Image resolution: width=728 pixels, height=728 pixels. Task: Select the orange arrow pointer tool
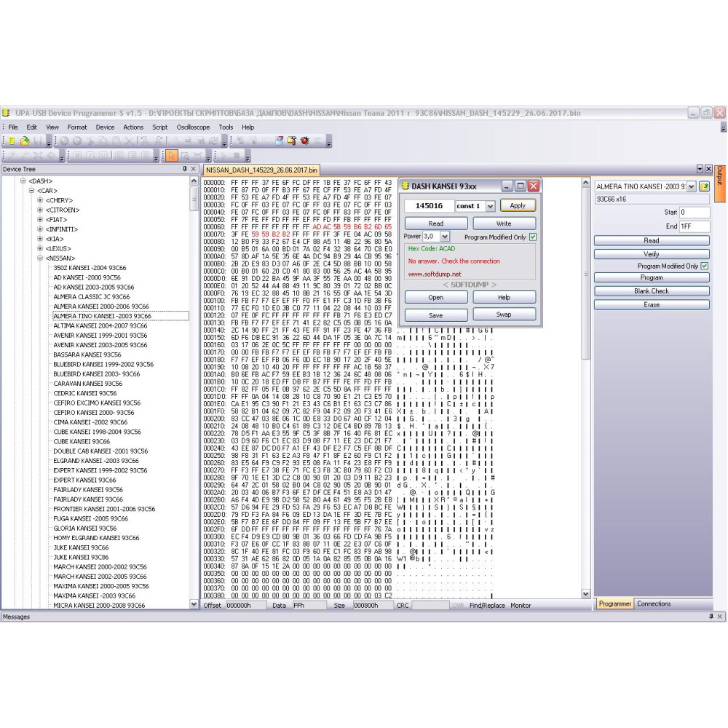tap(171, 156)
